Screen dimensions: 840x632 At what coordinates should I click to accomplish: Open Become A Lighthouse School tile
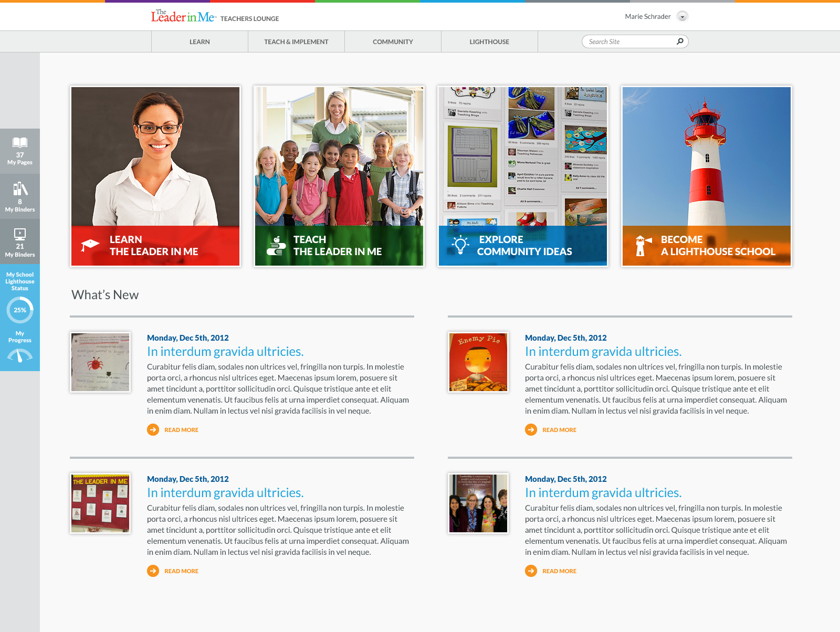coord(707,176)
